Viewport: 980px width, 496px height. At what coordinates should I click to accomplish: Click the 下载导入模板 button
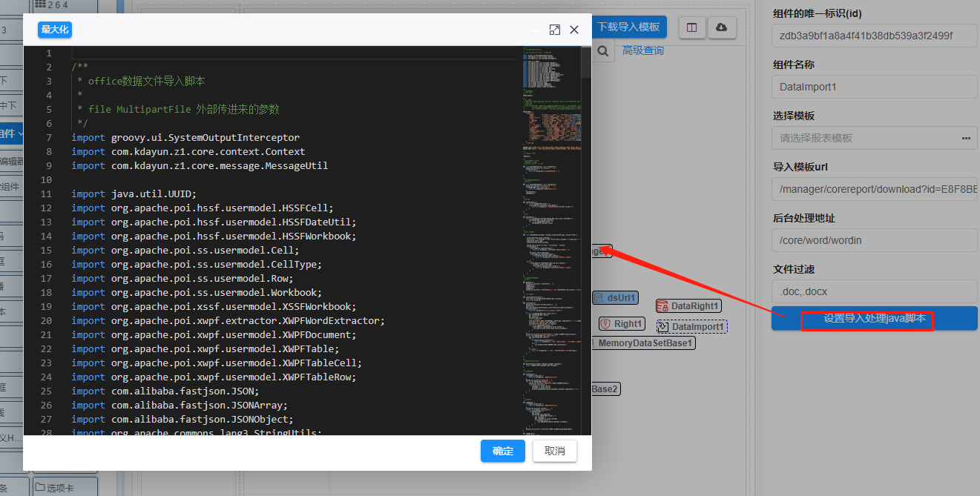[x=629, y=27]
